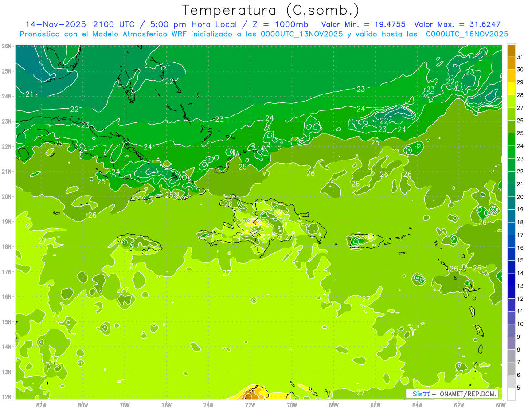Click the dark orange swatch atop the color scale
Image resolution: width=532 pixels, height=411 pixels.
(512, 51)
